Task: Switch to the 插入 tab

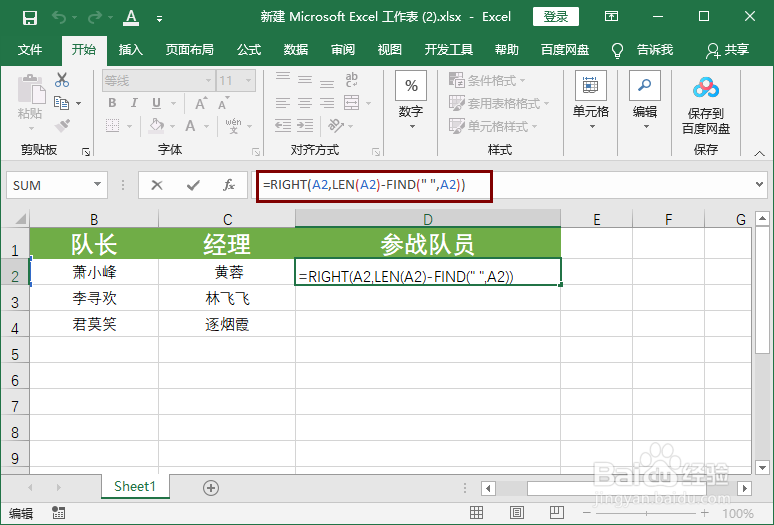Action: (131, 50)
